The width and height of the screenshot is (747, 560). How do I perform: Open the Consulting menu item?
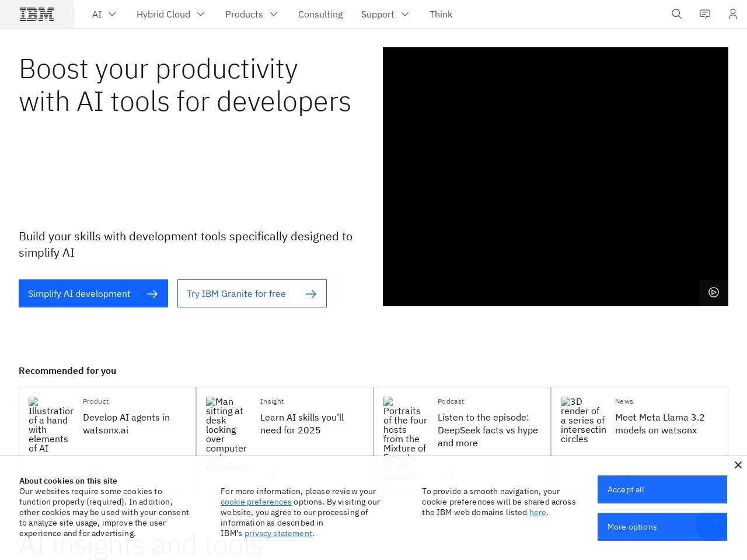(x=320, y=14)
